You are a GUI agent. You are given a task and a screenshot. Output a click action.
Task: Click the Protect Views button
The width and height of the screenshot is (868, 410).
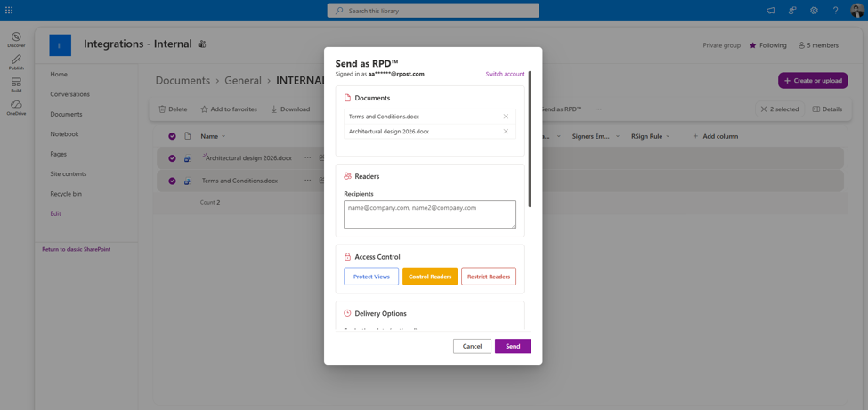pos(371,276)
